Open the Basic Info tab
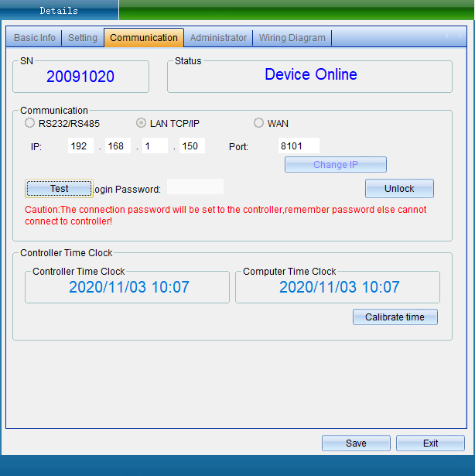 pos(35,38)
